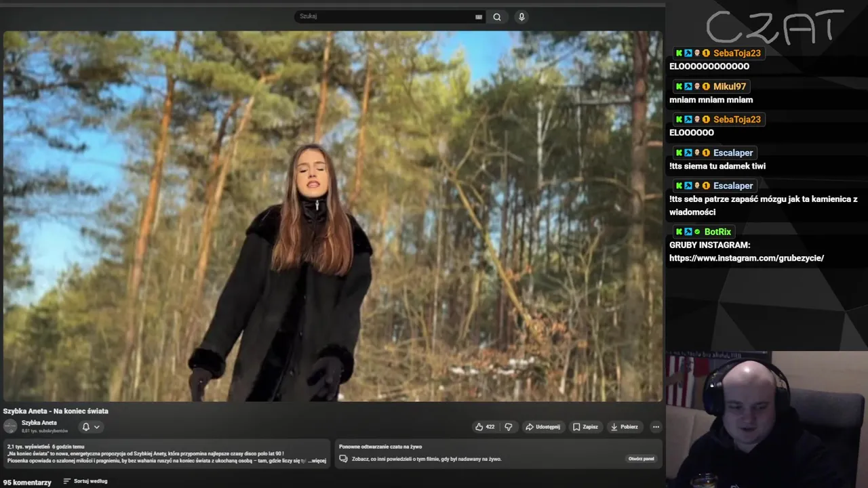Like the video with thumbs-up 422
Screen dimensions: 868x488
coord(485,427)
